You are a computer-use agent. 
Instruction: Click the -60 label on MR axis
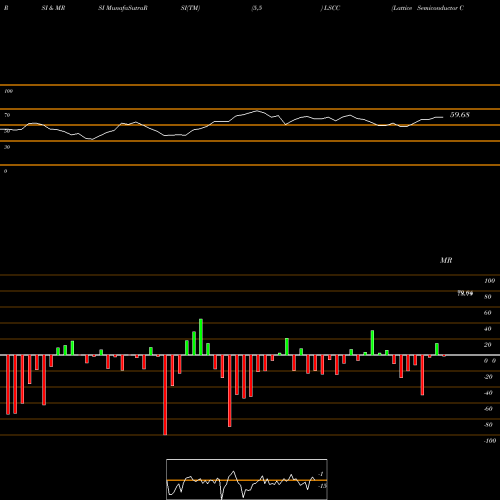(x=488, y=409)
